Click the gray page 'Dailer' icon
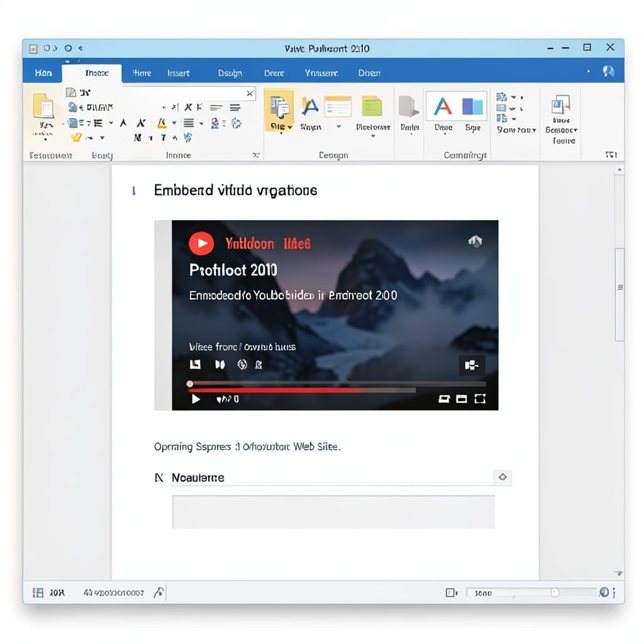The width and height of the screenshot is (644, 644). coord(409,107)
